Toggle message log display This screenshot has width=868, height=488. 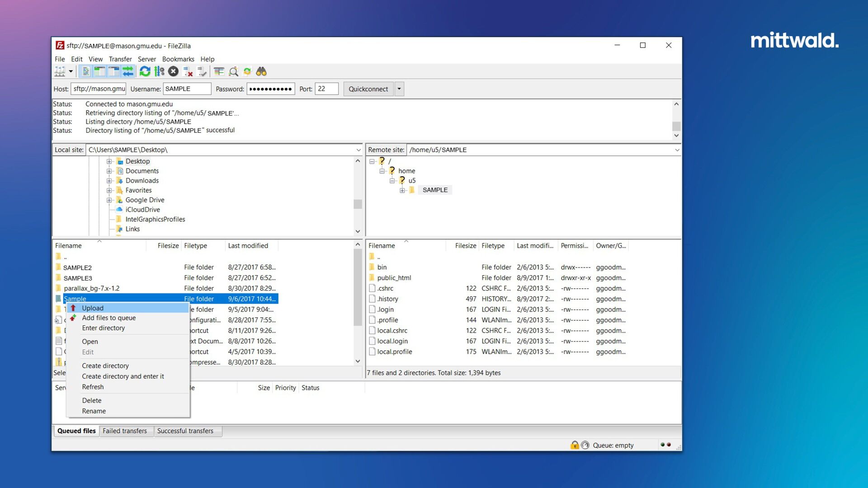[x=85, y=71]
